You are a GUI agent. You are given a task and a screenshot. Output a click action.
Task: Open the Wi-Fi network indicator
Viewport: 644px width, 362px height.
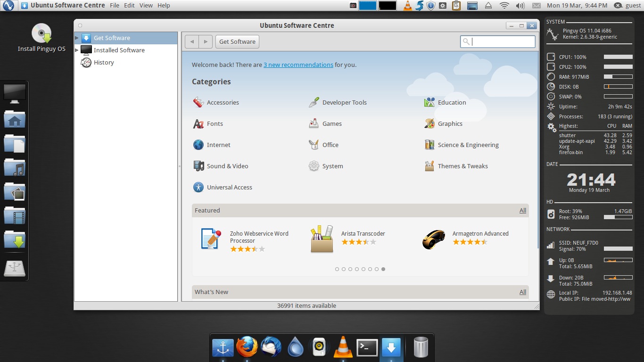pos(504,6)
